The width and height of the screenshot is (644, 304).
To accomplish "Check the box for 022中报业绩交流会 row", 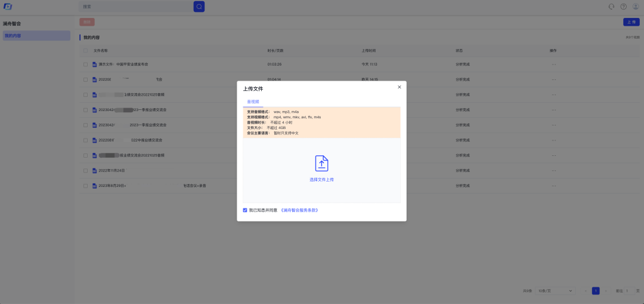I will (85, 140).
